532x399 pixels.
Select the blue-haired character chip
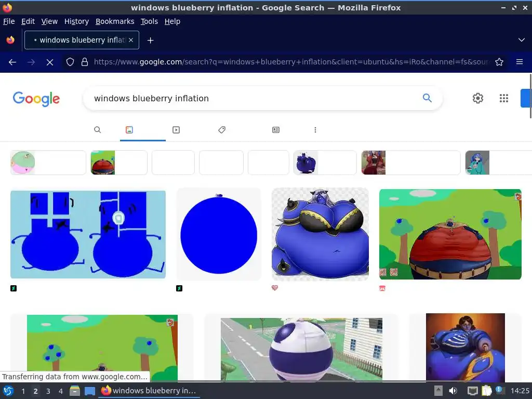pyautogui.click(x=498, y=163)
